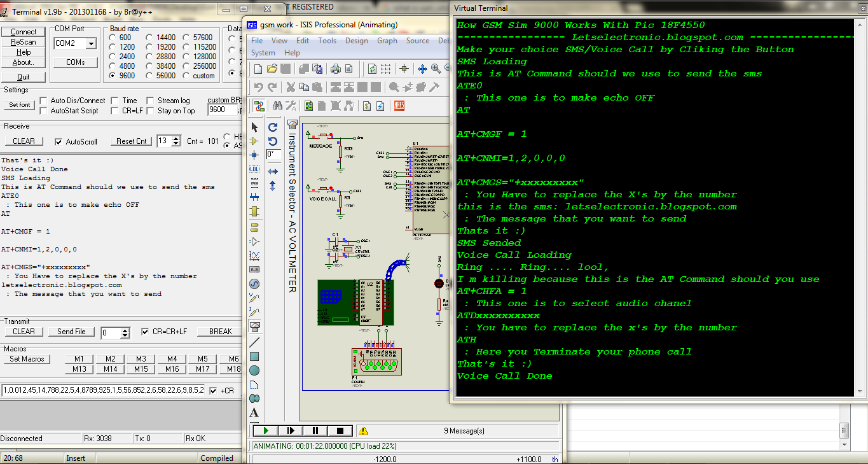Select the 2D graphics text tool
This screenshot has width=868, height=464.
254,412
